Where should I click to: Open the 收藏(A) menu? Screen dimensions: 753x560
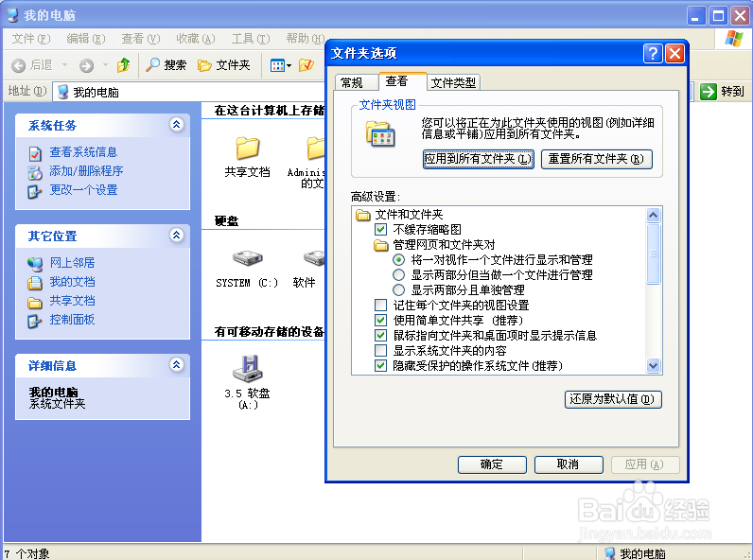pyautogui.click(x=196, y=39)
